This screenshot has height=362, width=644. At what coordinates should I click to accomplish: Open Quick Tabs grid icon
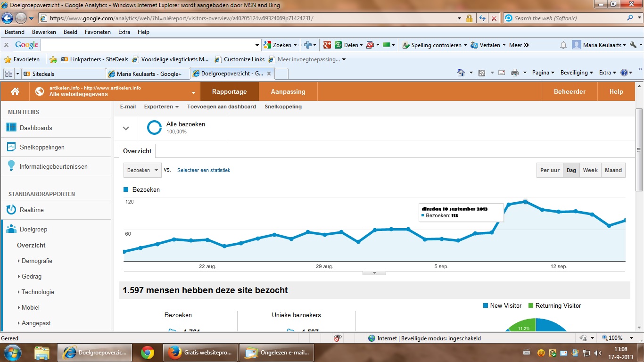click(8, 74)
